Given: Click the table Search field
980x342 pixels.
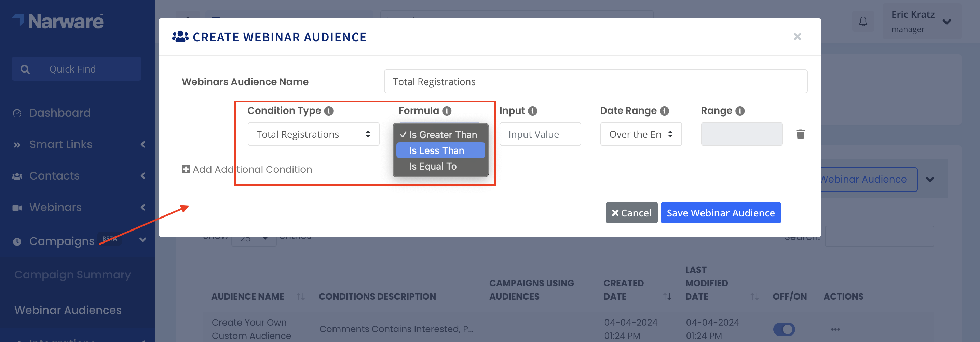Looking at the screenshot, I should click(879, 237).
